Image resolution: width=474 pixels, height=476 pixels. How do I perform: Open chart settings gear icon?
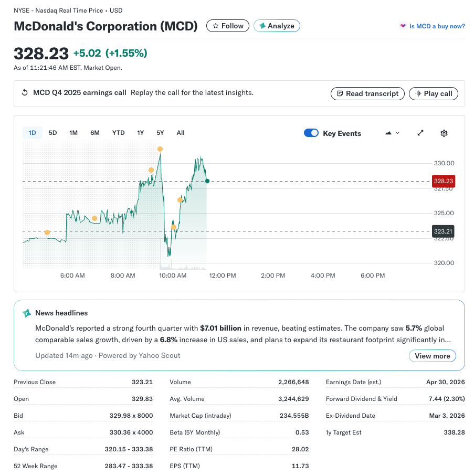pyautogui.click(x=444, y=133)
